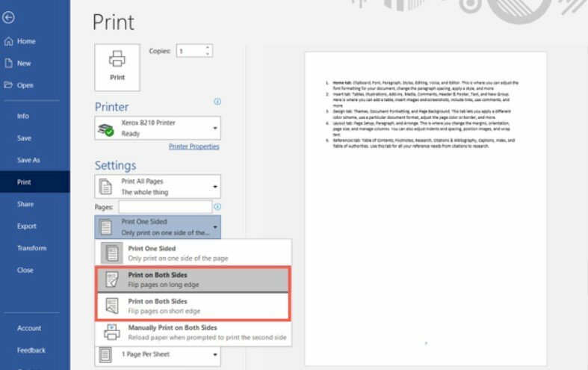
Task: Open Printer Properties link
Action: [x=194, y=147]
